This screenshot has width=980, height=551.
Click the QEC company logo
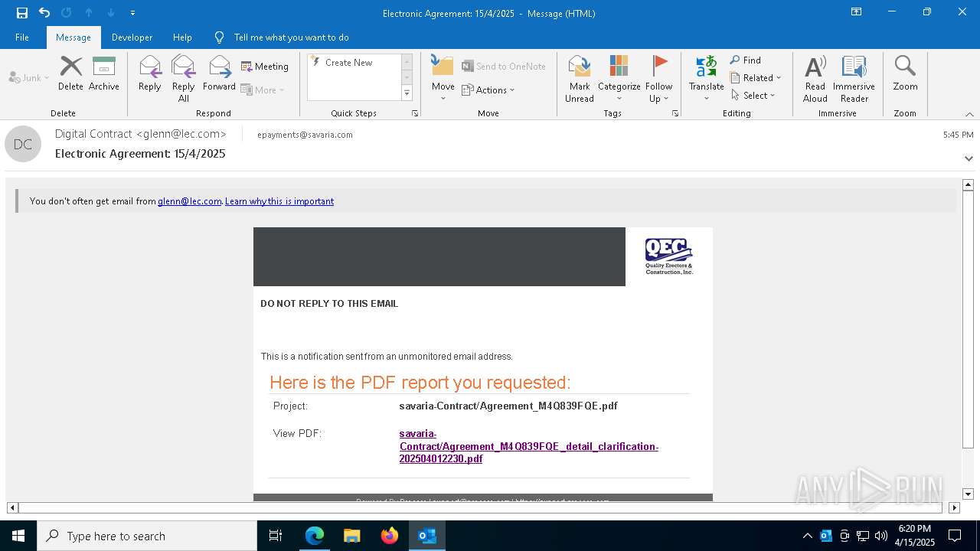pos(669,256)
